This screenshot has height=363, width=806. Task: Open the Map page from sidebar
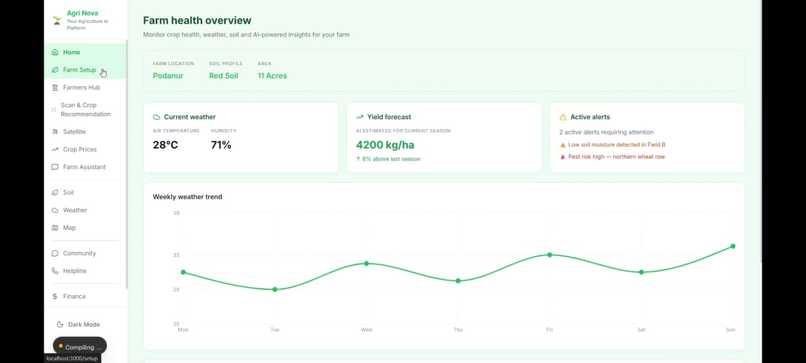tap(85, 228)
